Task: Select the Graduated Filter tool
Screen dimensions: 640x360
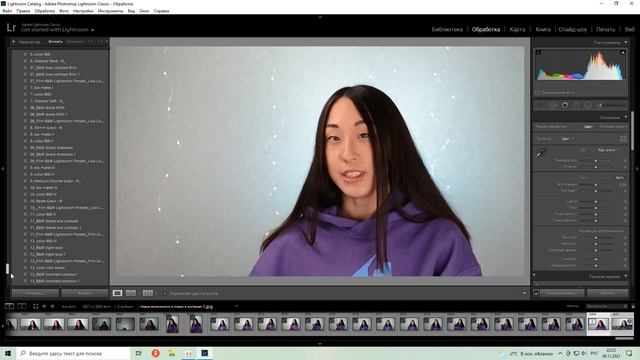Action: click(576, 105)
